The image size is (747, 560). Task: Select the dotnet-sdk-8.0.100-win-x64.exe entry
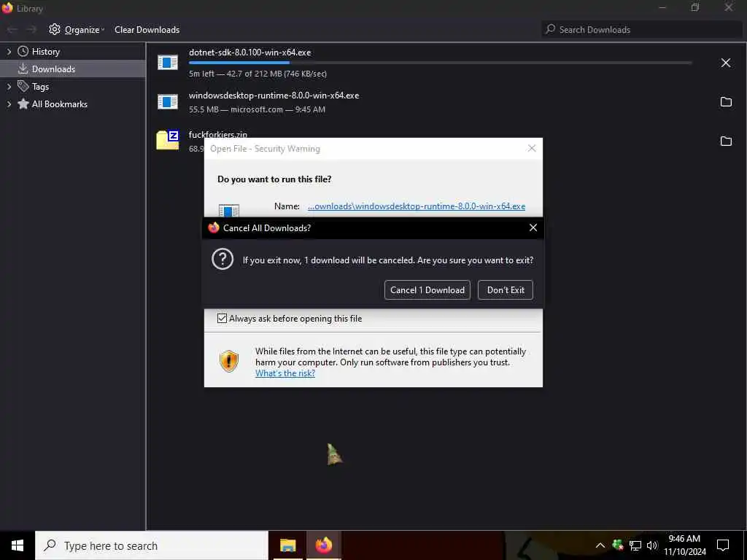(446, 63)
